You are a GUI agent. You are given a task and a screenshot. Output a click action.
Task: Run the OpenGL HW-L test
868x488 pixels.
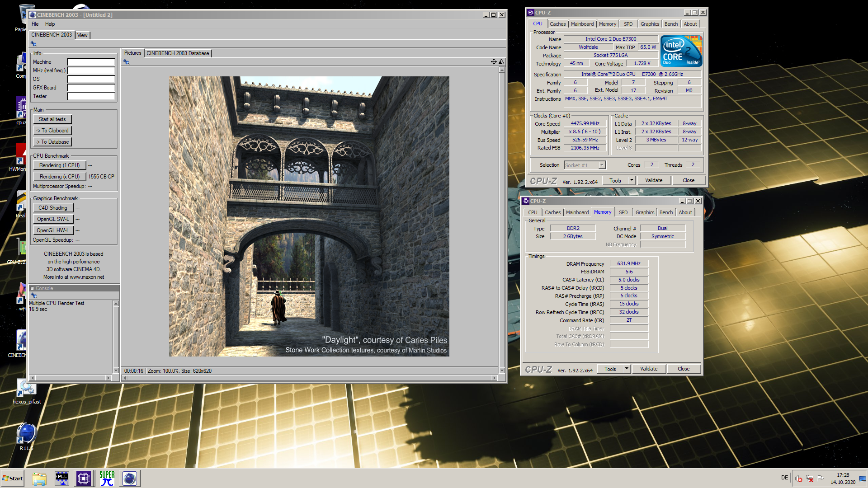[x=53, y=230]
